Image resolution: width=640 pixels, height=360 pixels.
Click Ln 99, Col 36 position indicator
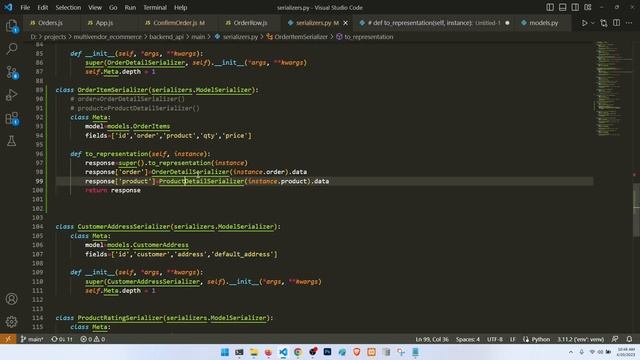[x=432, y=339]
